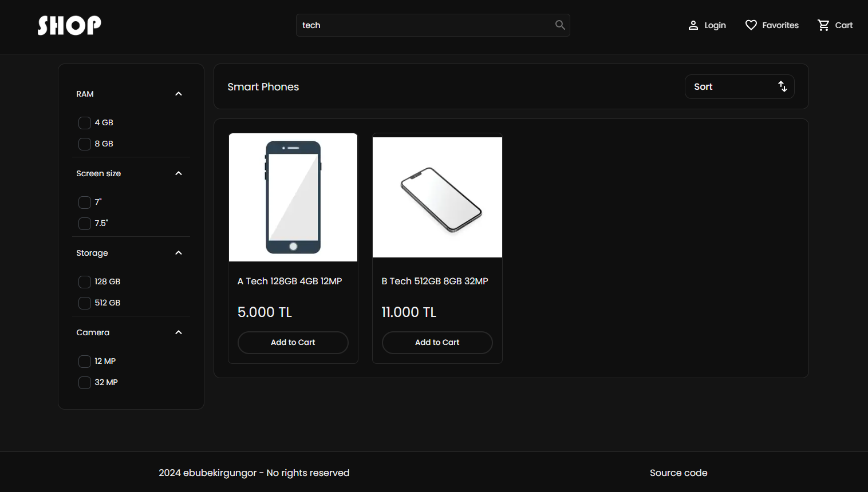868x492 pixels.
Task: Click the Login person icon
Action: tap(693, 25)
